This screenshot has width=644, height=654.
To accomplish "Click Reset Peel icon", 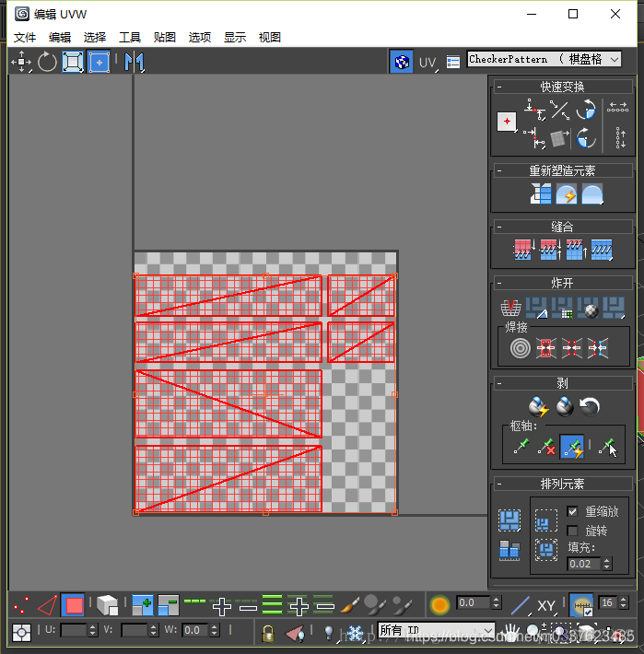I will [x=590, y=406].
